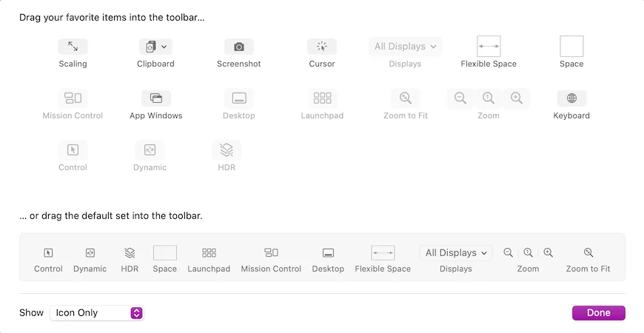Click the Control icon in the palette
Viewport: 644px width, 333px height.
point(73,150)
